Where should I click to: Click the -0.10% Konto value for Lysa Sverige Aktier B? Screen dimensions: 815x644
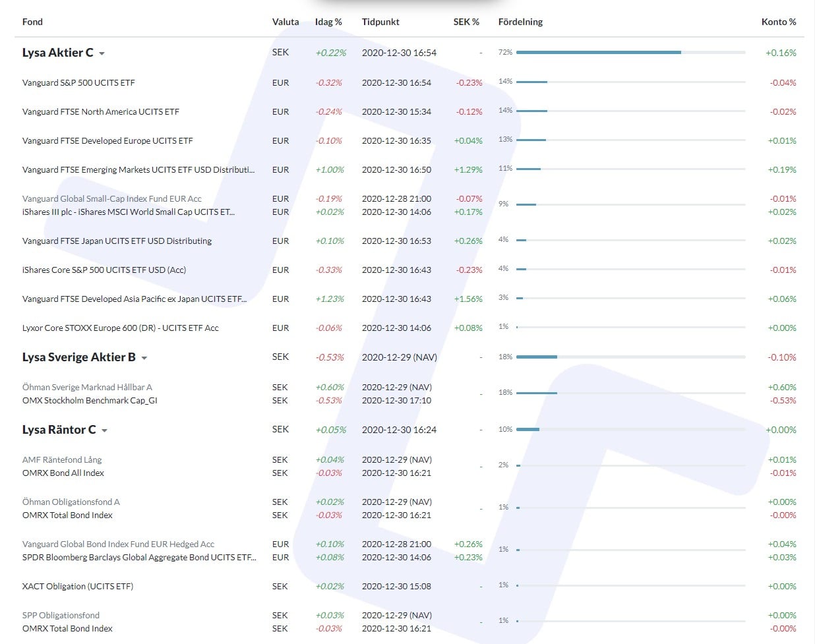point(782,357)
